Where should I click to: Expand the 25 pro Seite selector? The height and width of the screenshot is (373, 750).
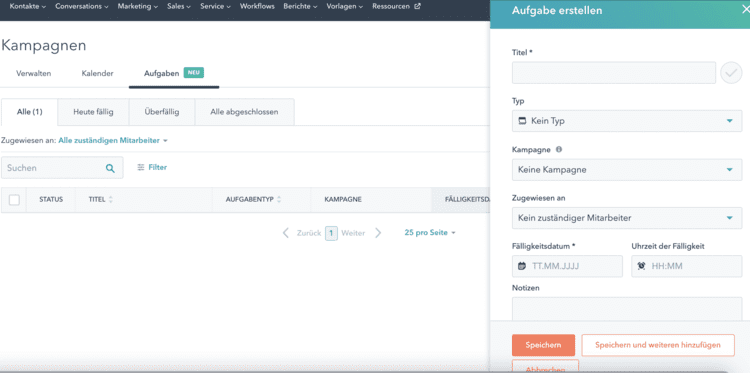pos(430,233)
